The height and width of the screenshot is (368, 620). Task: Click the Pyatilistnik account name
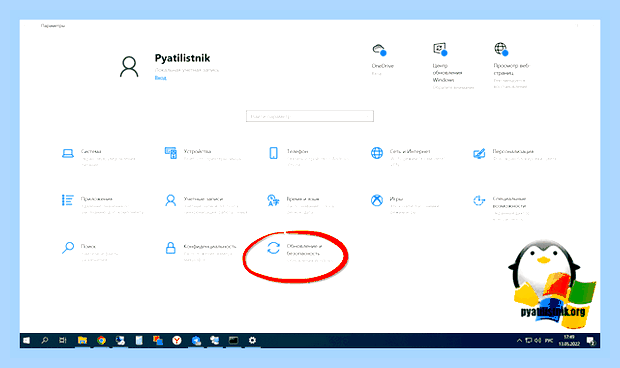(x=182, y=58)
